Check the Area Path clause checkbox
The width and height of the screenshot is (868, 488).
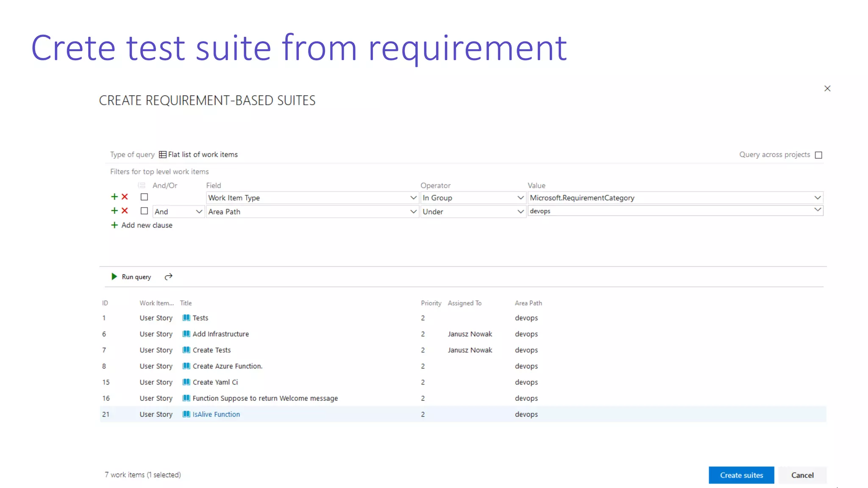(144, 211)
